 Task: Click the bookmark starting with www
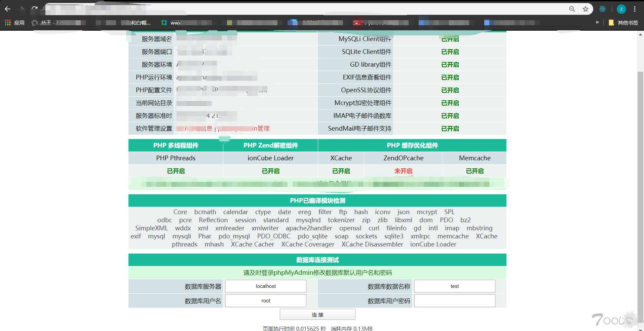pyautogui.click(x=175, y=23)
